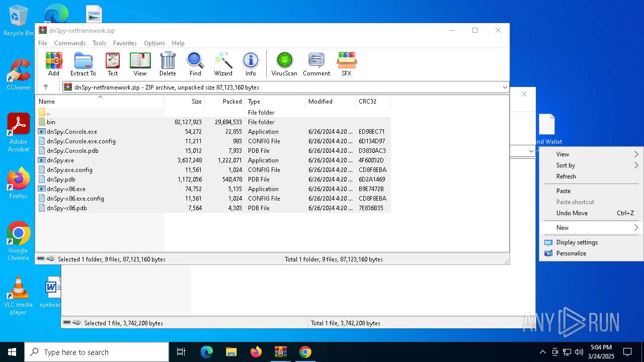644x362 pixels.
Task: Run VirusScan on the archive
Action: (x=284, y=64)
